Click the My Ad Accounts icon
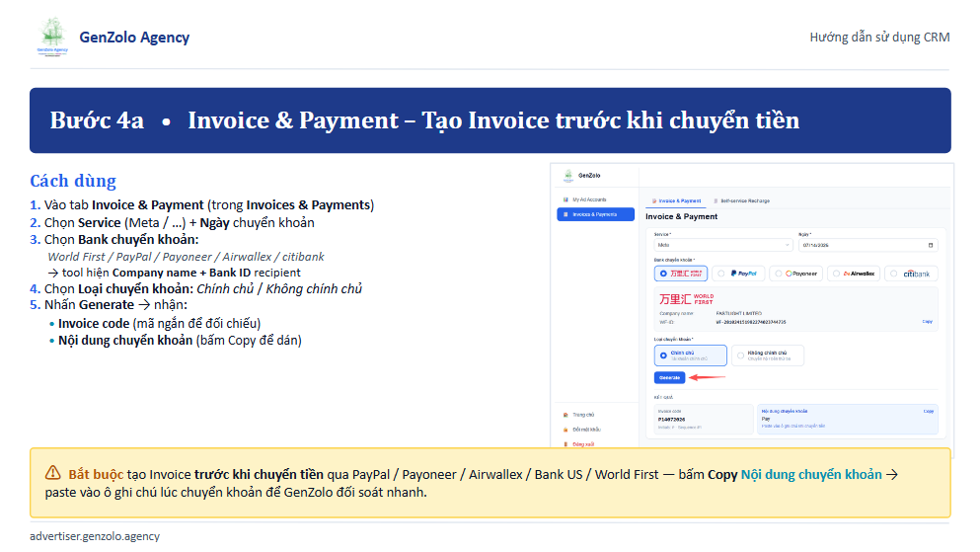 (565, 199)
